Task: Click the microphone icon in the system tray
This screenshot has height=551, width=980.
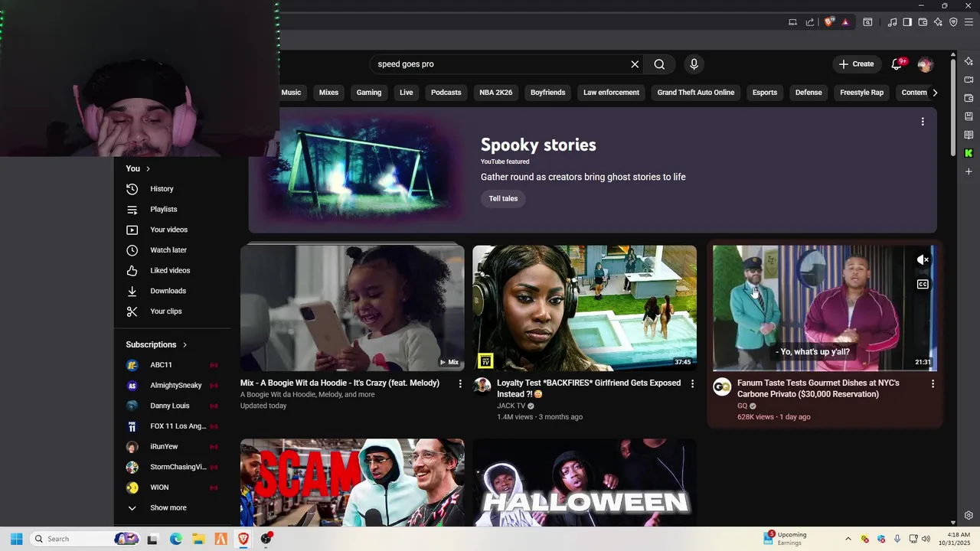Action: 897,539
